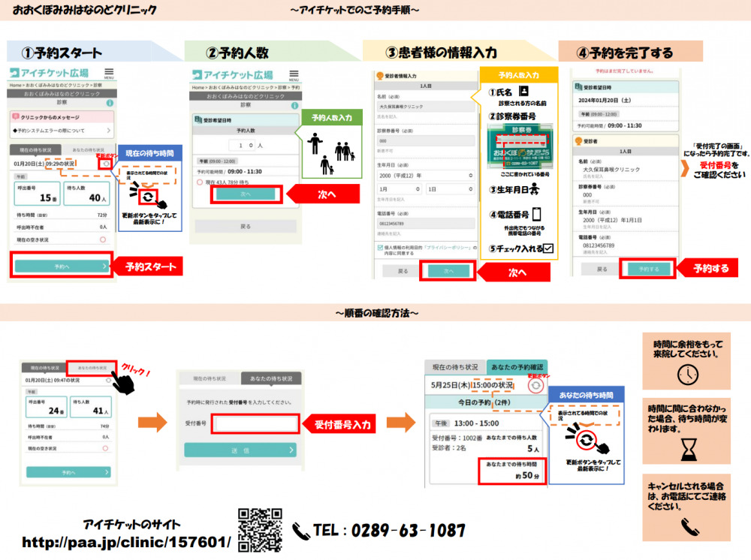Viewport: 751px width, 560px height.
Task: Switch to the あなたの予約確認 tab
Action: click(x=517, y=367)
